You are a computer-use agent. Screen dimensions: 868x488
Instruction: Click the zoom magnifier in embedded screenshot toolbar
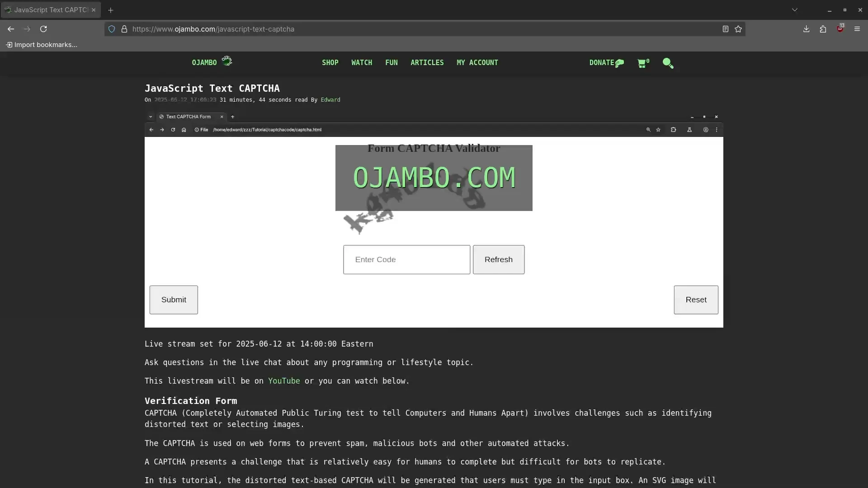648,130
